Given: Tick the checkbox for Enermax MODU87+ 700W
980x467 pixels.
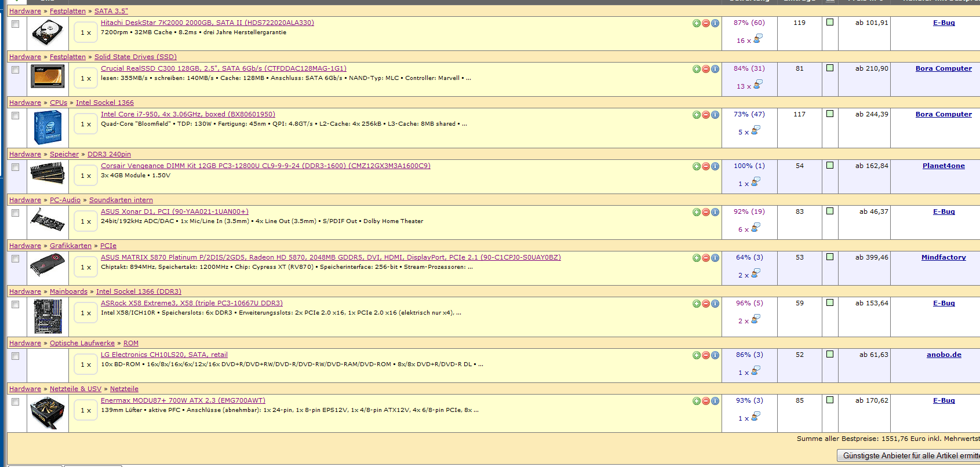Looking at the screenshot, I should (16, 402).
